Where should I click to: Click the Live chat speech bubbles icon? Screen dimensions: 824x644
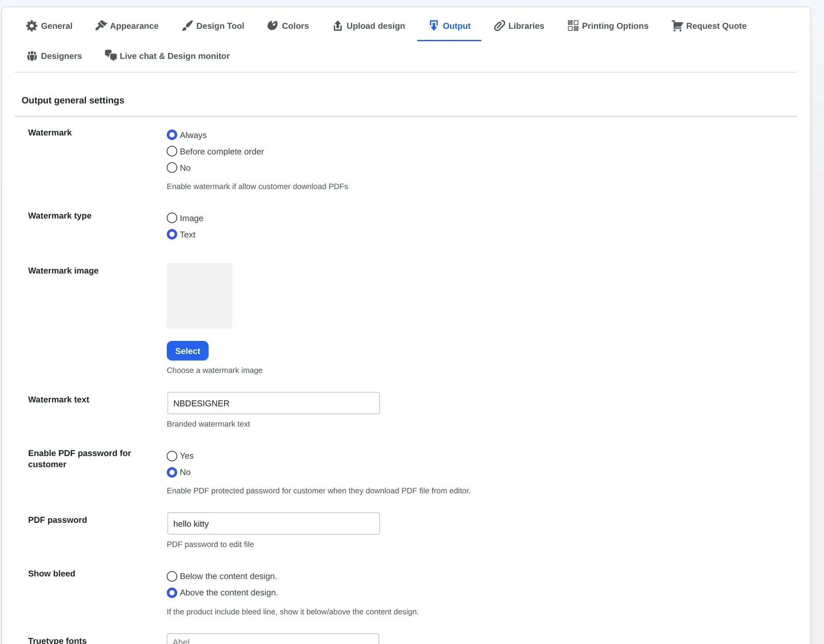111,55
